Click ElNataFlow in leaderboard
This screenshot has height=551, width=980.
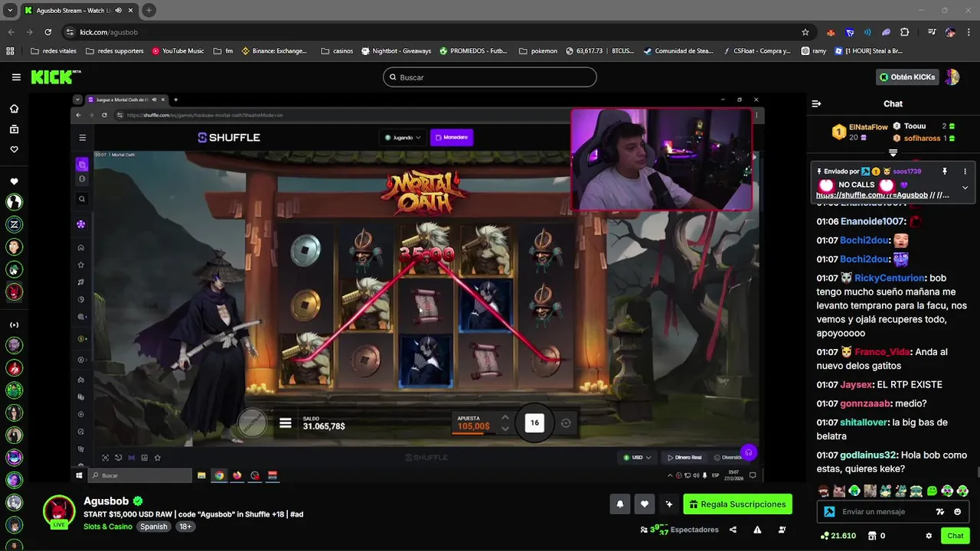point(868,127)
